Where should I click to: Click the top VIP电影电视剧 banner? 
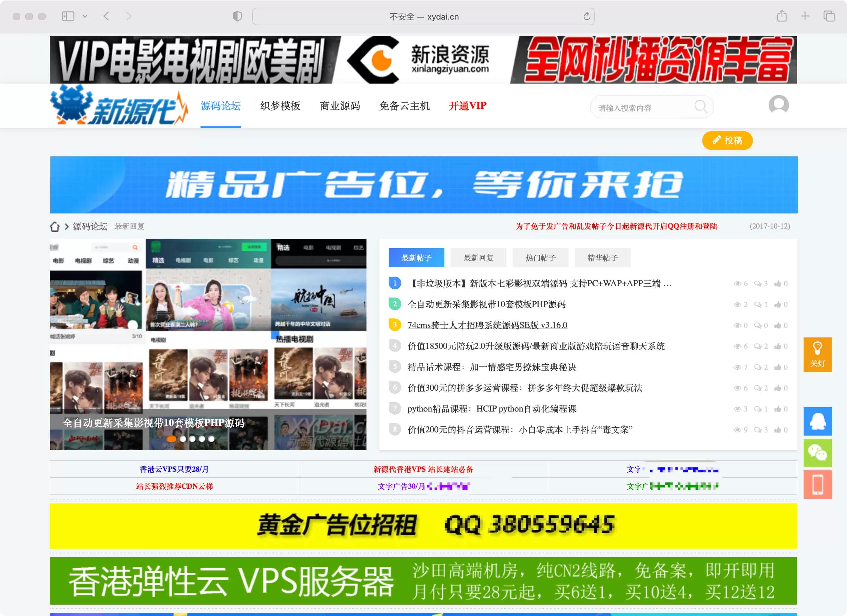(x=423, y=60)
